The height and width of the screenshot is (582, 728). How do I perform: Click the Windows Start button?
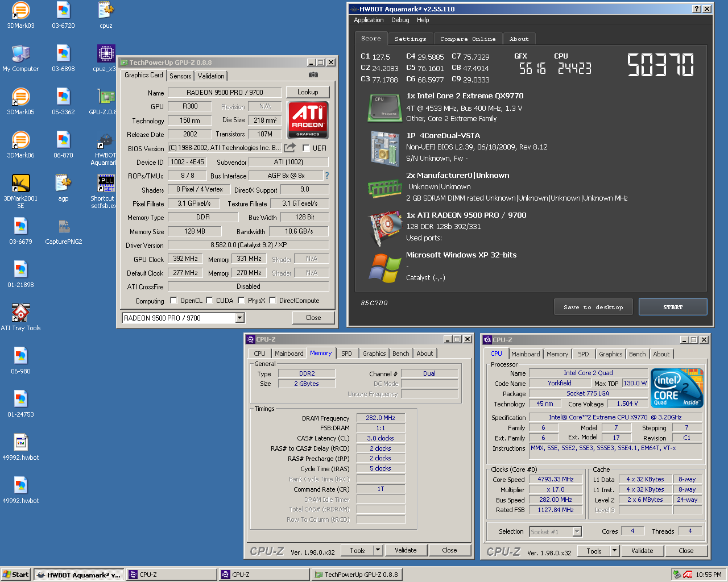15,575
